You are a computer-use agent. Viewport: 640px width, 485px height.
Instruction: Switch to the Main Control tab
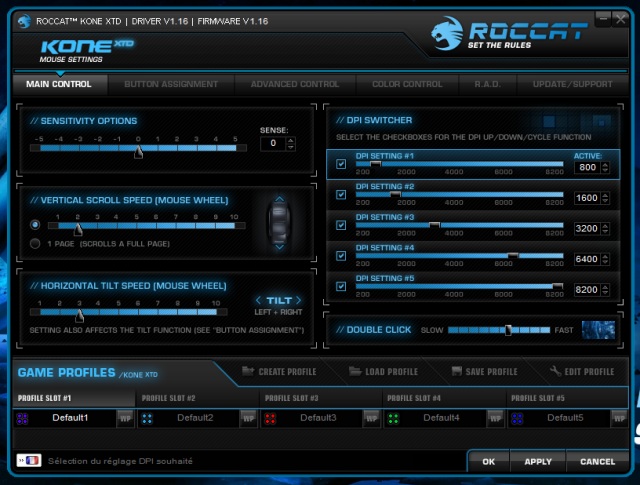[59, 85]
